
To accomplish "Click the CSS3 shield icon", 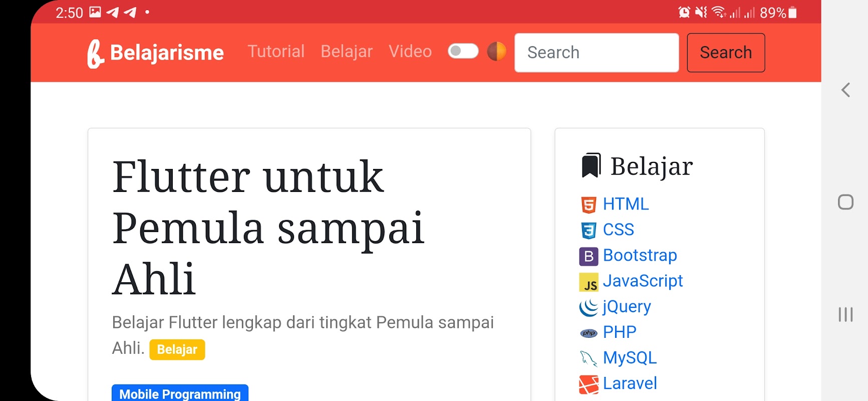I will coord(589,230).
